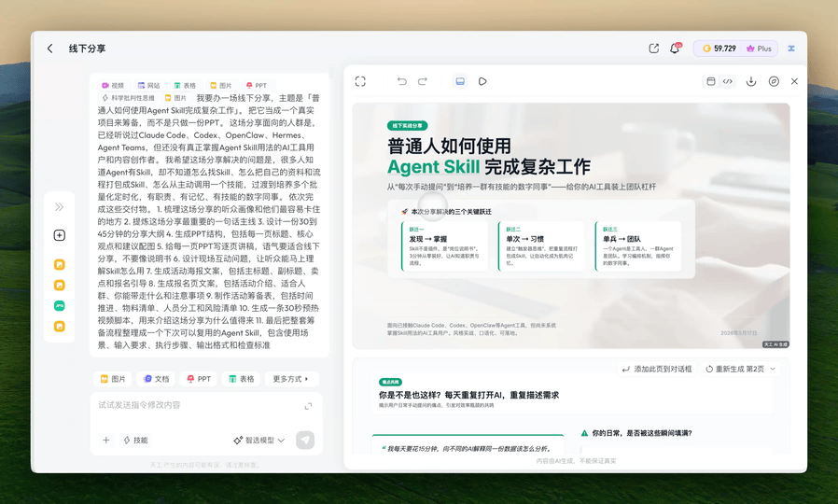Expand the left sidebar with double chevron
Screen dimensions: 838x504
[x=60, y=207]
